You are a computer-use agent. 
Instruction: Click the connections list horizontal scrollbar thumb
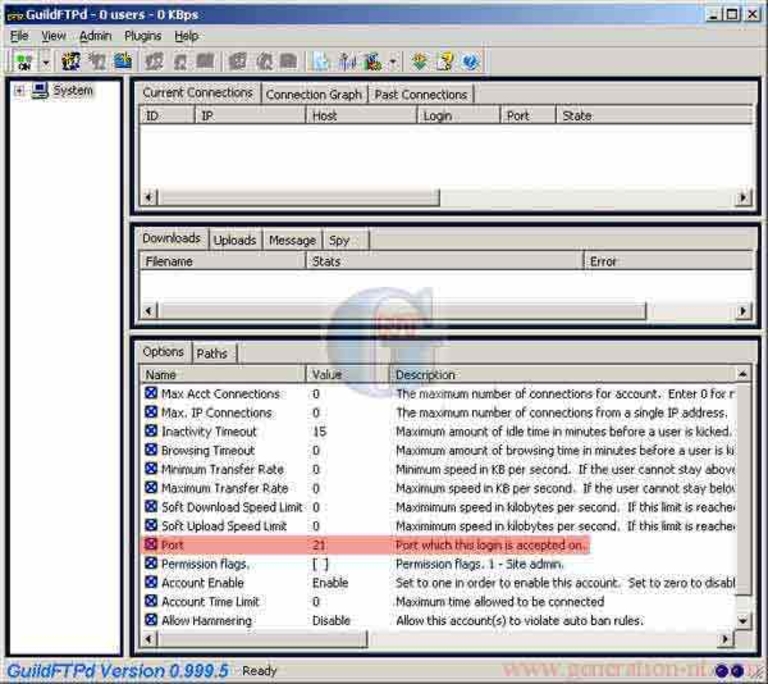point(298,197)
